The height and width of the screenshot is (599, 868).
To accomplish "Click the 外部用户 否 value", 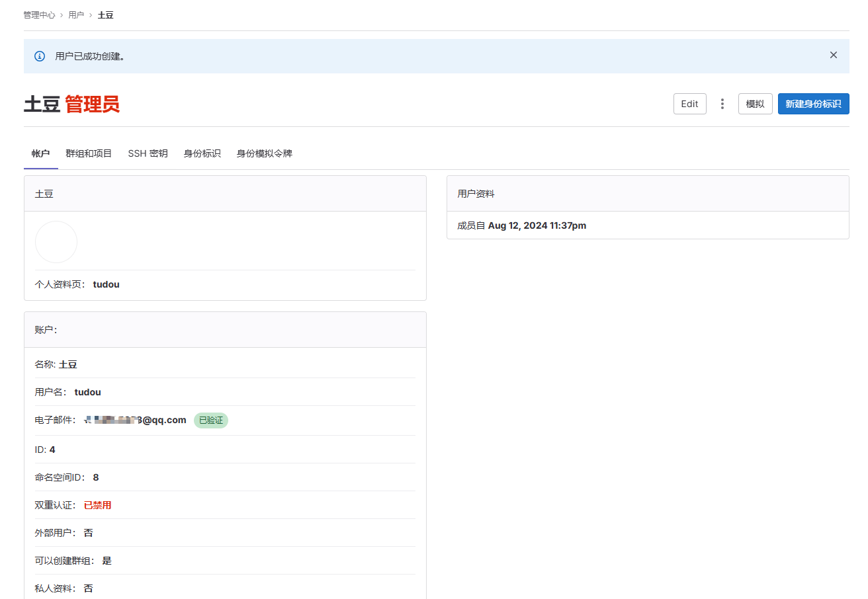I will [88, 533].
